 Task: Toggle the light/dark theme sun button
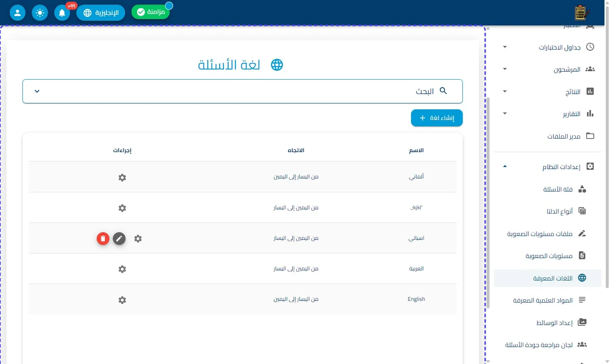pyautogui.click(x=40, y=13)
